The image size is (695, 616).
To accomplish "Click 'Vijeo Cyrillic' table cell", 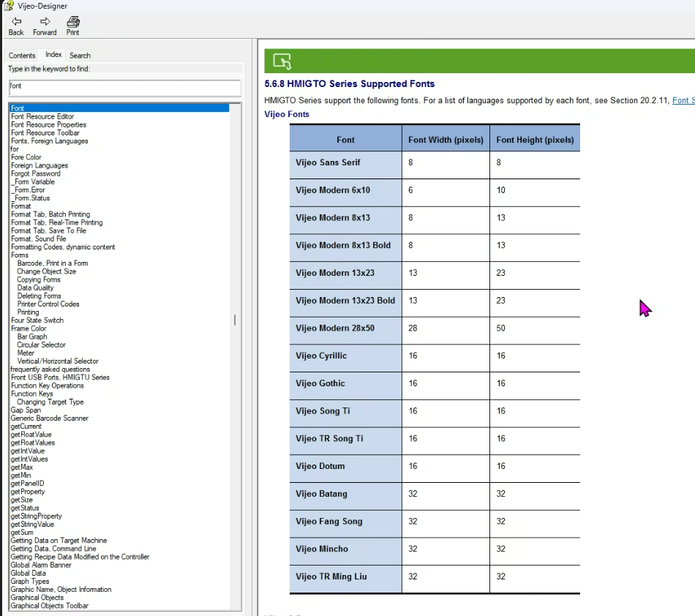I will [x=346, y=358].
